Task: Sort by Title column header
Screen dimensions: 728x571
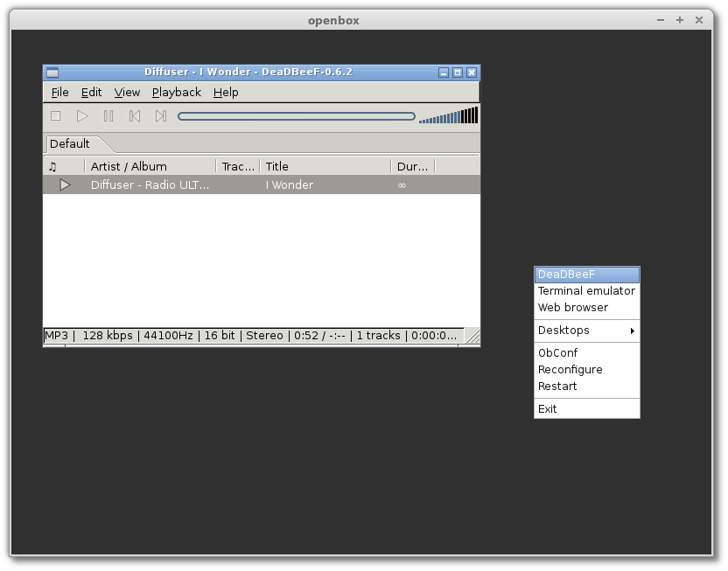Action: (325, 166)
